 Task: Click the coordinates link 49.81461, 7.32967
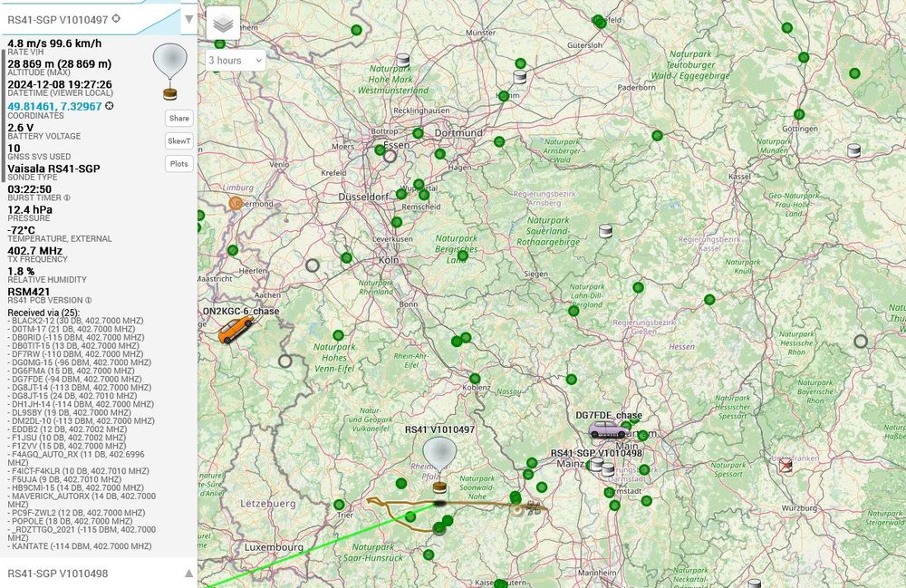coord(54,106)
